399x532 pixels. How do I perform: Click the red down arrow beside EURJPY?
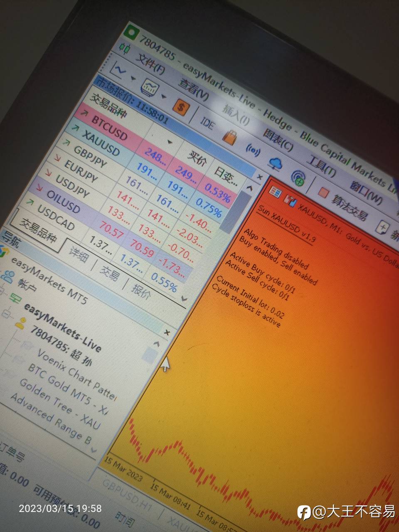pyautogui.click(x=58, y=158)
